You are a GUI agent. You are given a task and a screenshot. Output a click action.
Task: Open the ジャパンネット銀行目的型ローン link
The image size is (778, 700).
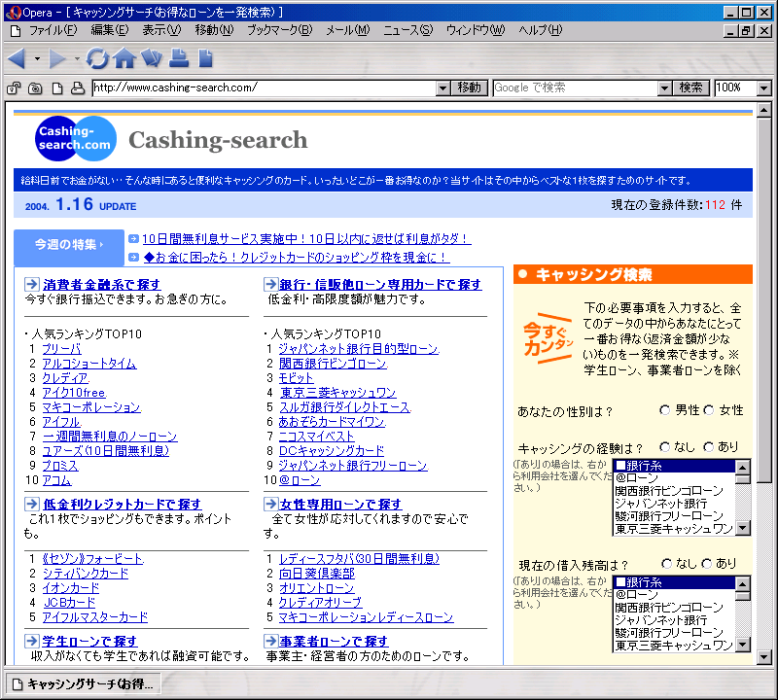click(x=359, y=349)
